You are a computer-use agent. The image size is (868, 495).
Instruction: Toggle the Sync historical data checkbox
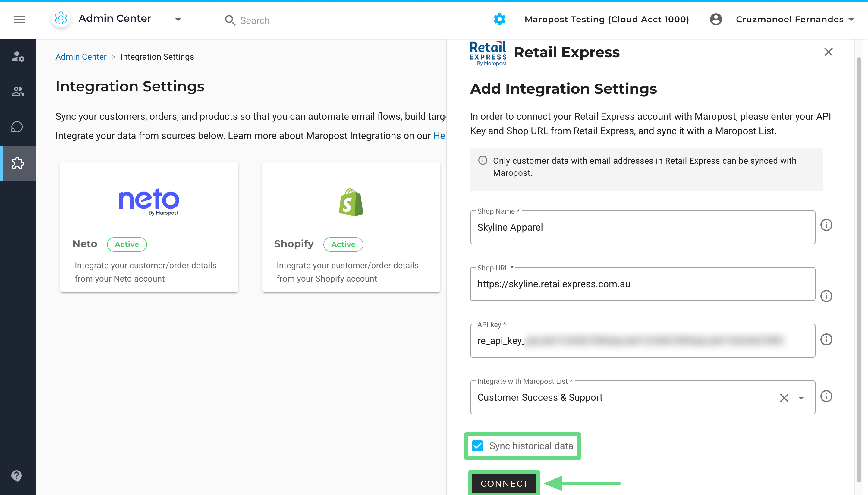point(477,446)
